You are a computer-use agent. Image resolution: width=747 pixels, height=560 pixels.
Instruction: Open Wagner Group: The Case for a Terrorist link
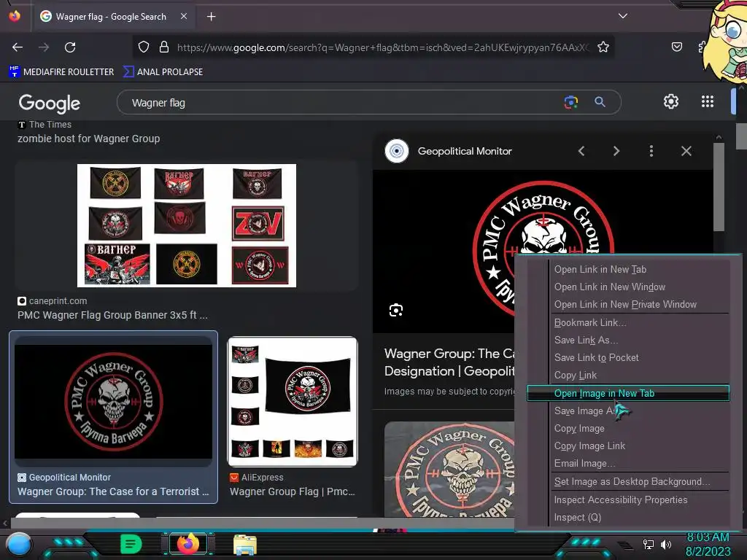[113, 491]
